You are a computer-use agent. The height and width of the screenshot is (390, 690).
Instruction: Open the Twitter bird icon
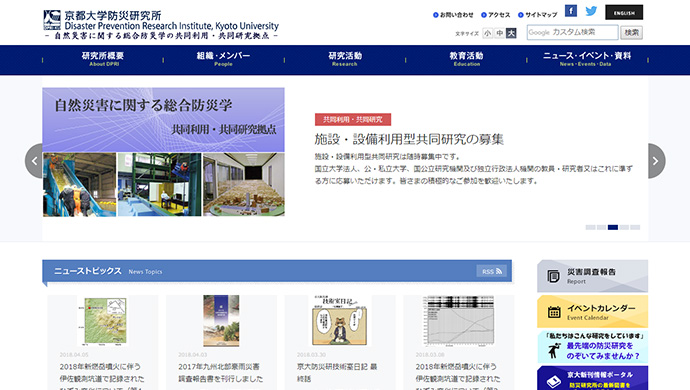coord(591,11)
